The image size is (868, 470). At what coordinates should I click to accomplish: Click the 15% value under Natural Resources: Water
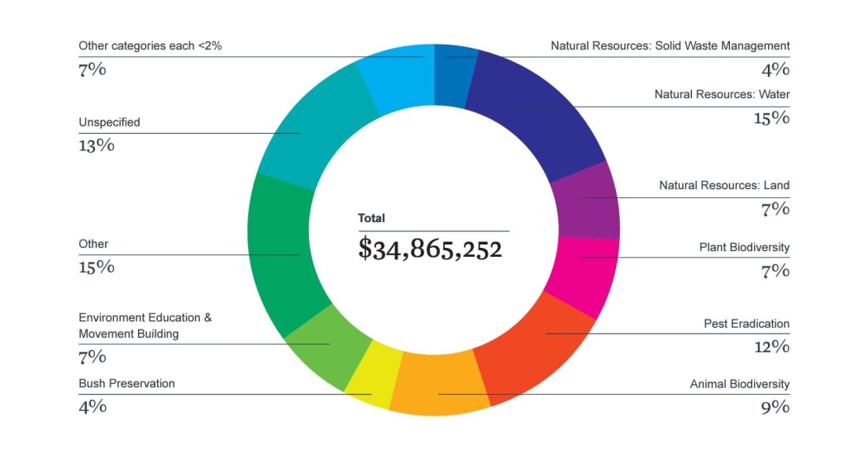771,118
